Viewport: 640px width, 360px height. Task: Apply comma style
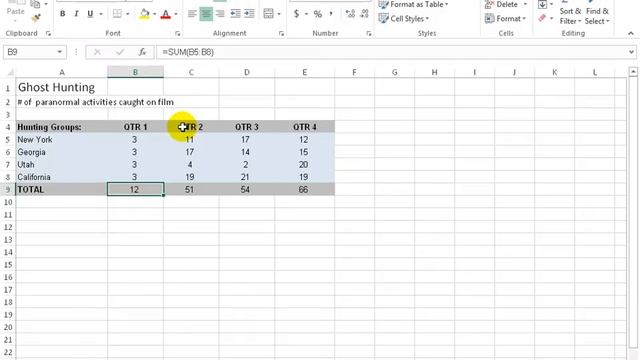point(331,14)
